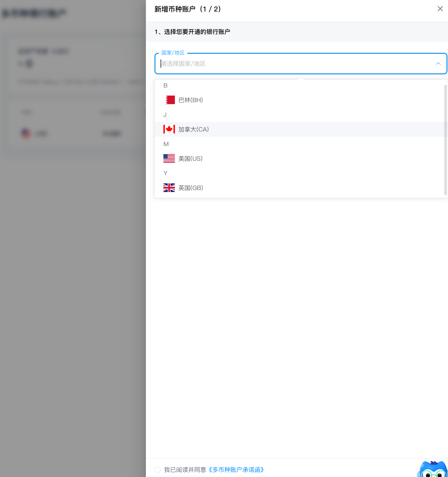Screen dimensions: 448x477
Task: Click the Canada maple leaf flag icon
Action: (169, 129)
